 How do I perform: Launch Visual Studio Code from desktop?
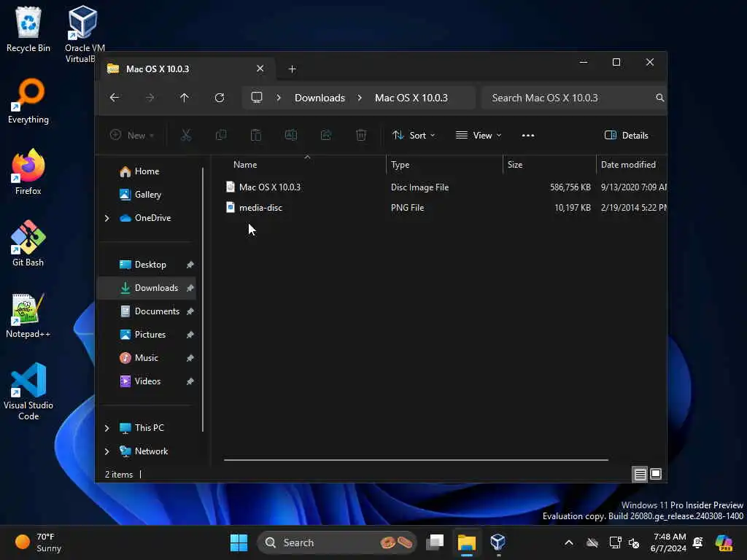(28, 392)
